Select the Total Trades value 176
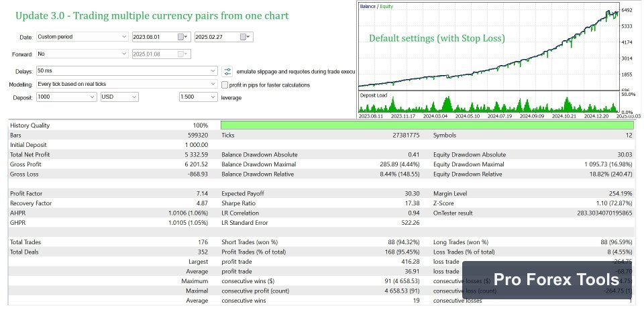Screen dimensions: 644x310 click(203, 242)
